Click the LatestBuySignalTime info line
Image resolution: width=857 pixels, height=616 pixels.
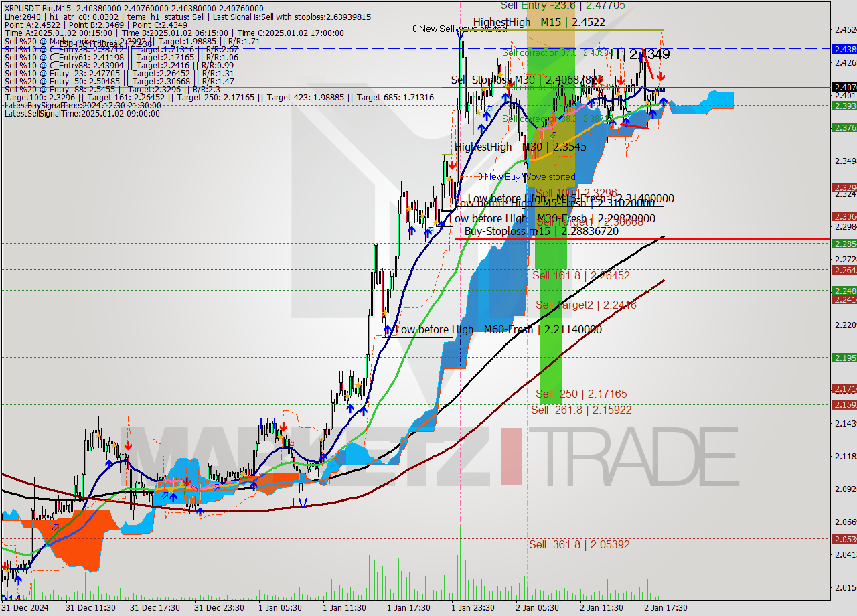coord(82,106)
